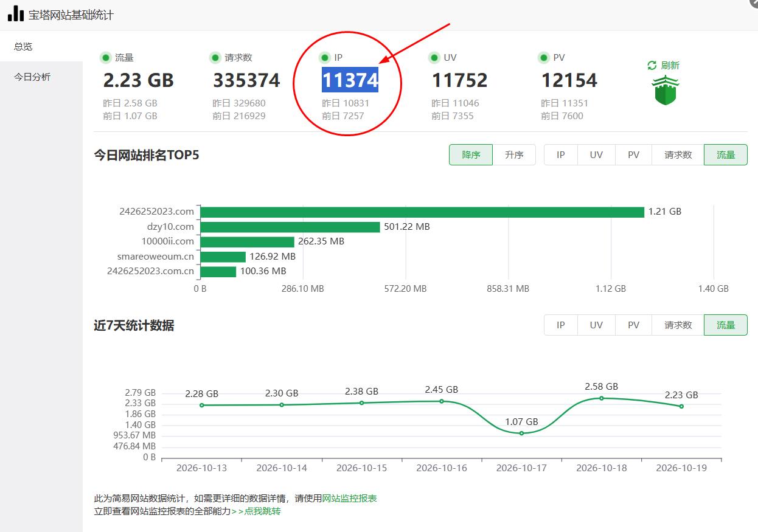Click the highlighted IP value 11374
This screenshot has width=758, height=532.
pos(350,80)
